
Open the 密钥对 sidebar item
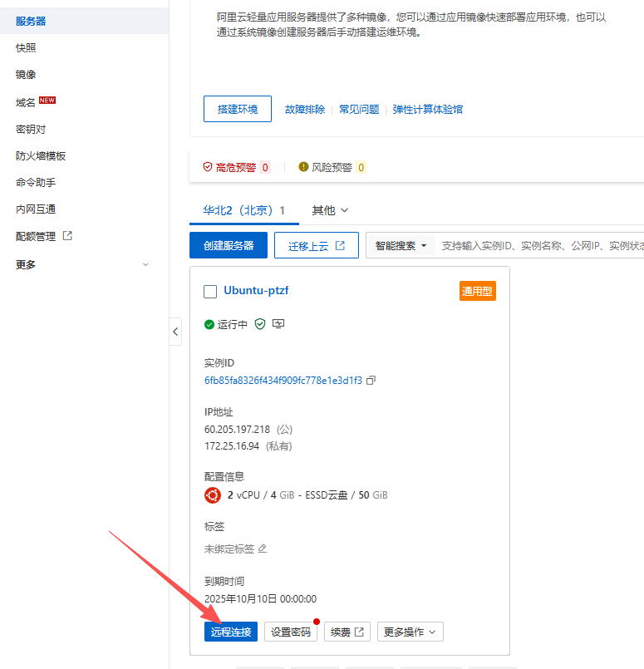point(31,130)
